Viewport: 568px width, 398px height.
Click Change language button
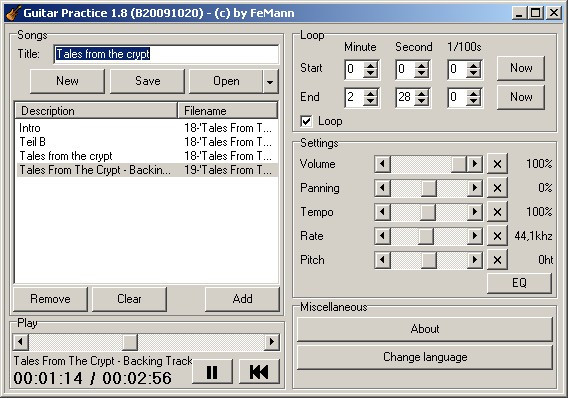[x=425, y=357]
